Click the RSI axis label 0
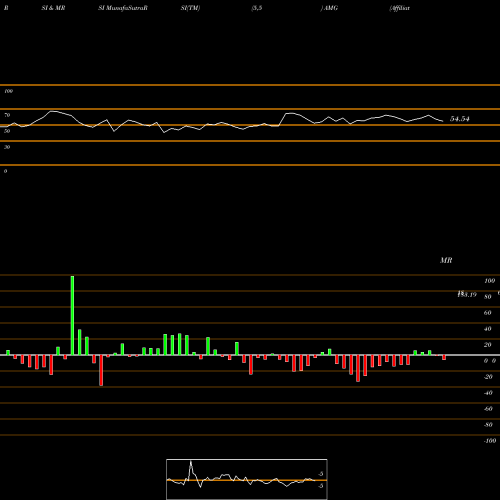Viewport: 500px width, 500px height. point(5,171)
